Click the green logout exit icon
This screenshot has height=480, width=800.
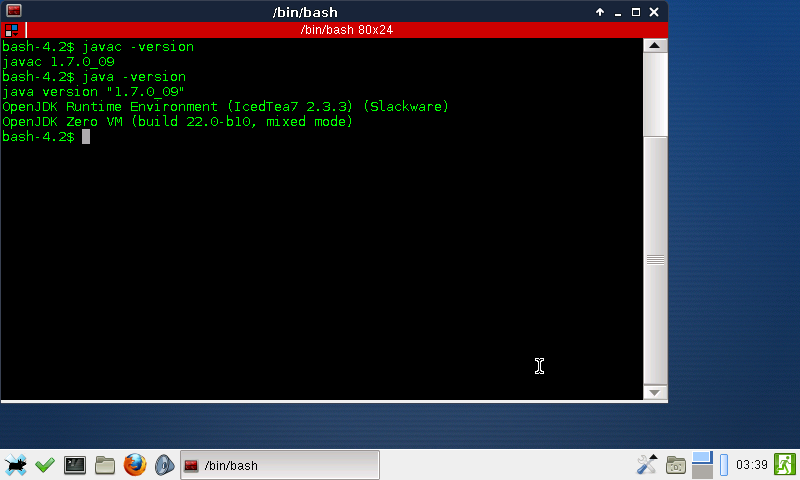pos(785,465)
